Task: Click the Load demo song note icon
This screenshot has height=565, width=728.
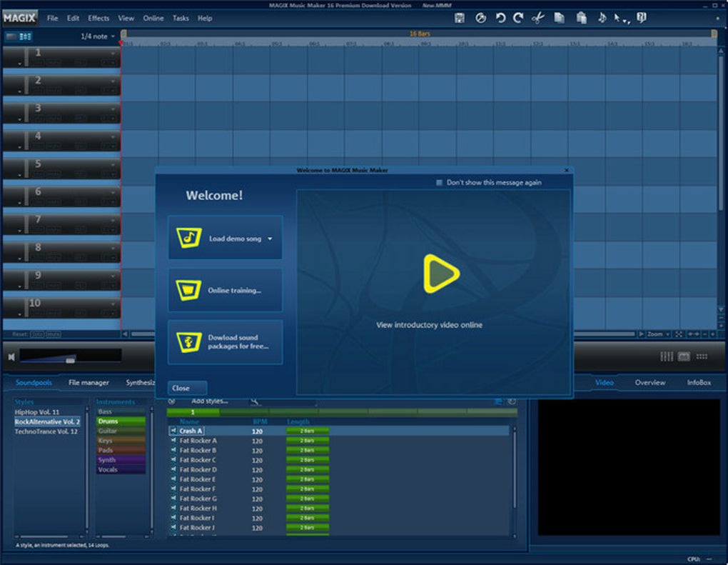Action: (x=188, y=237)
